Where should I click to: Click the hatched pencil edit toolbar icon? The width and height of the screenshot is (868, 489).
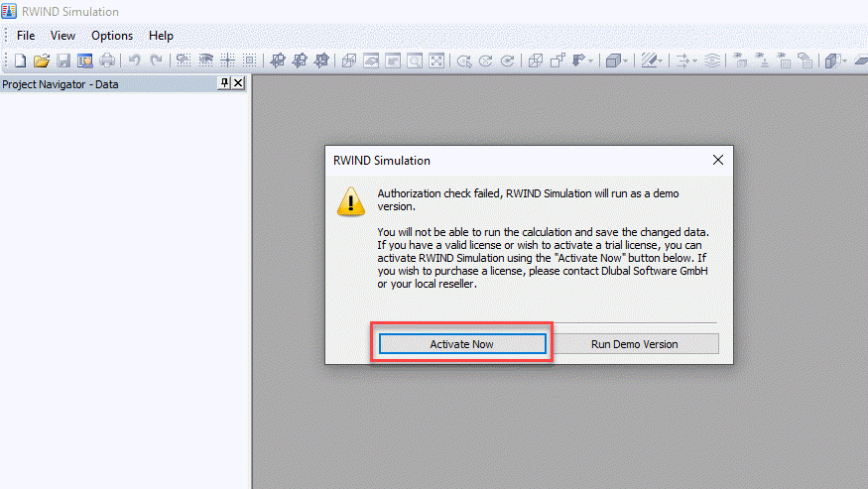tap(648, 61)
